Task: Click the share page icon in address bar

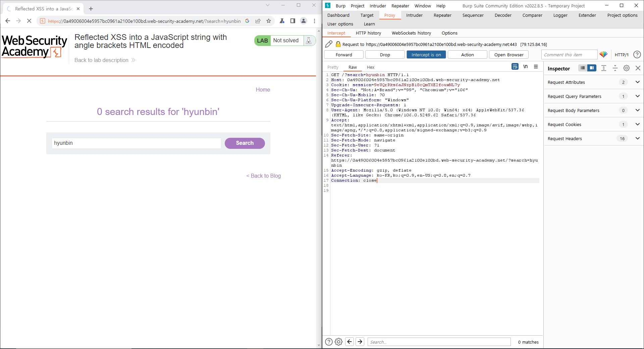Action: [258, 21]
